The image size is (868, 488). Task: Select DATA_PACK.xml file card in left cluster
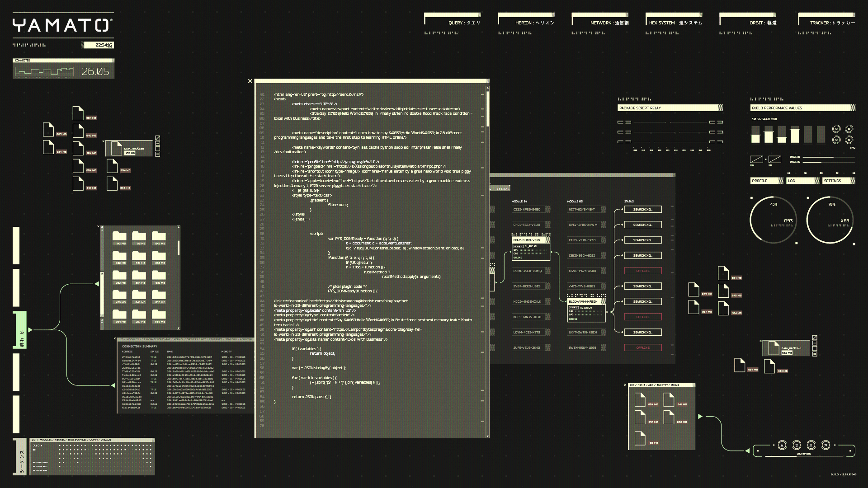point(129,149)
